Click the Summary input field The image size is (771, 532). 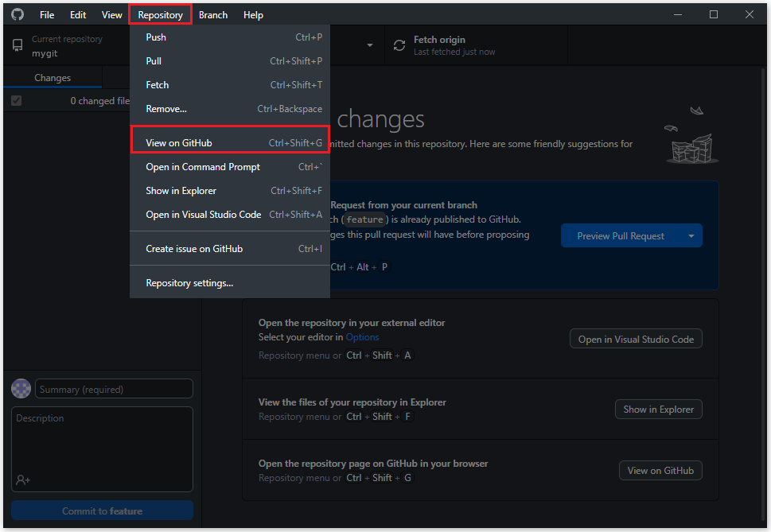114,389
